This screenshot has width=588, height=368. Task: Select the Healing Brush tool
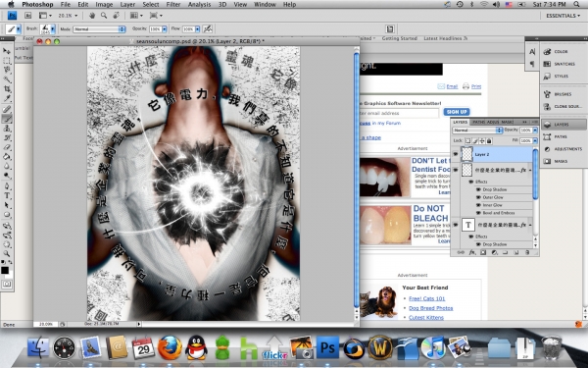[7, 109]
